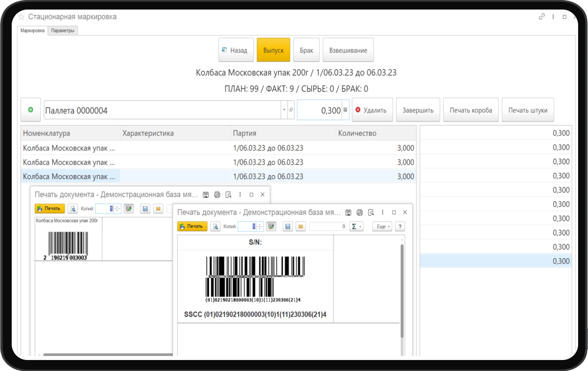Select the second Колбаса Московская упак row
588x371 pixels.
pos(219,162)
